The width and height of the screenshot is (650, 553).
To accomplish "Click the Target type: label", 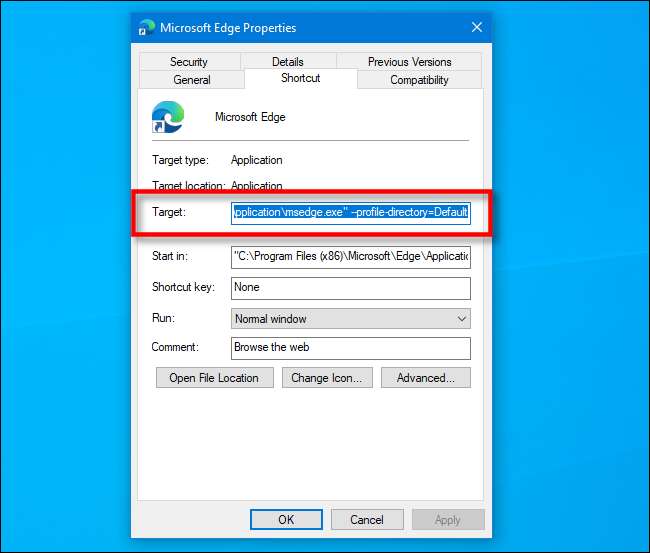I will point(180,160).
